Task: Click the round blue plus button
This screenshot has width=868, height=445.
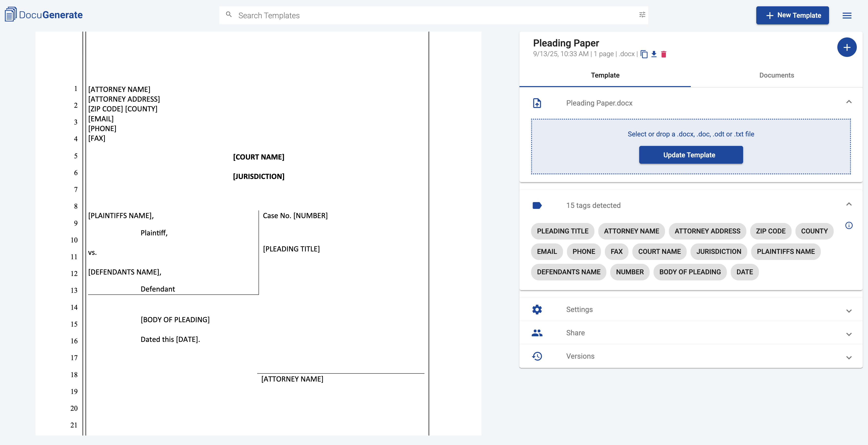Action: (x=847, y=47)
